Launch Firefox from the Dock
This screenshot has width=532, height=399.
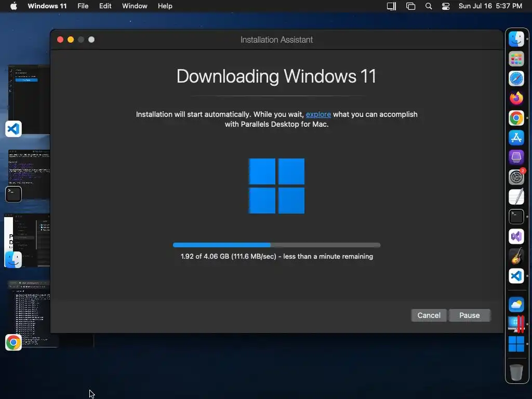pyautogui.click(x=516, y=98)
